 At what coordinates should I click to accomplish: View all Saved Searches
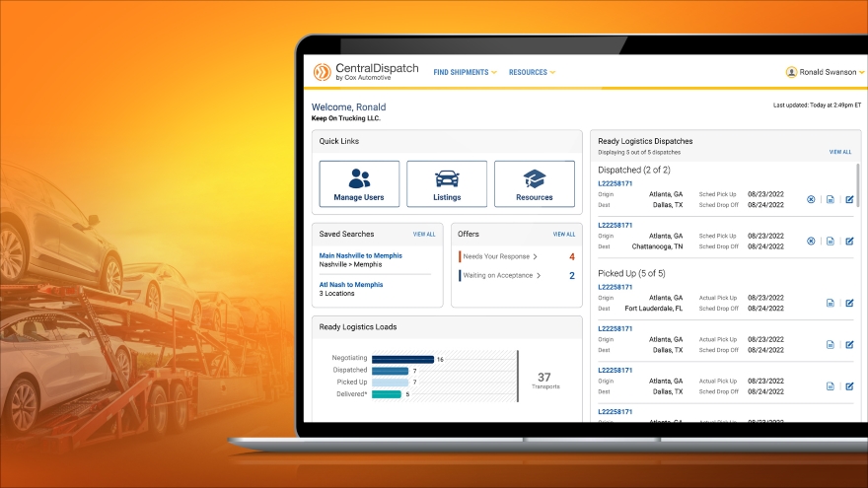click(423, 235)
